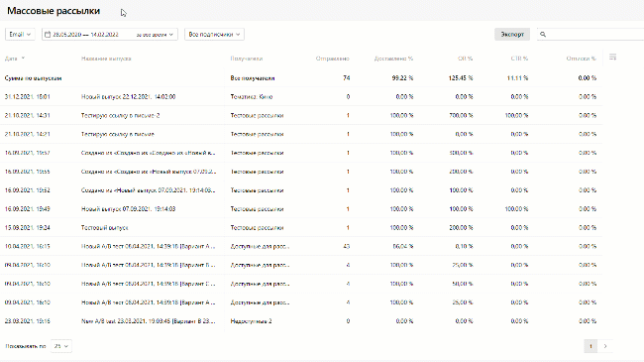This screenshot has height=362, width=644.
Task: Click delivered value '86,04 %'
Action: click(403, 246)
